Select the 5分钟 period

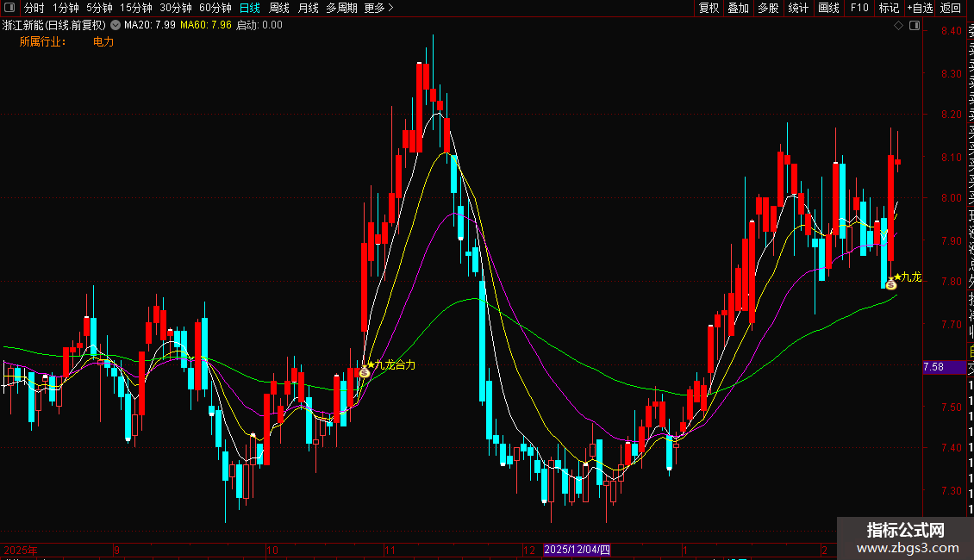99,8
